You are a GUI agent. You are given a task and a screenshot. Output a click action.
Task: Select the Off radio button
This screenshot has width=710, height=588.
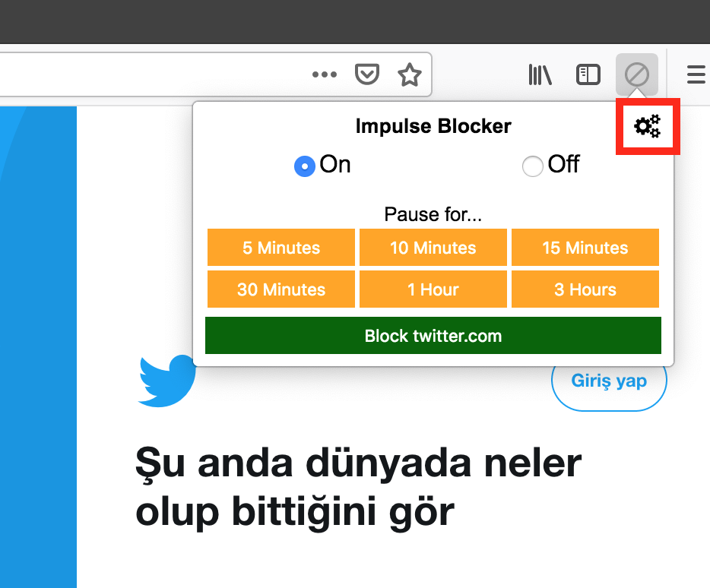coord(532,166)
